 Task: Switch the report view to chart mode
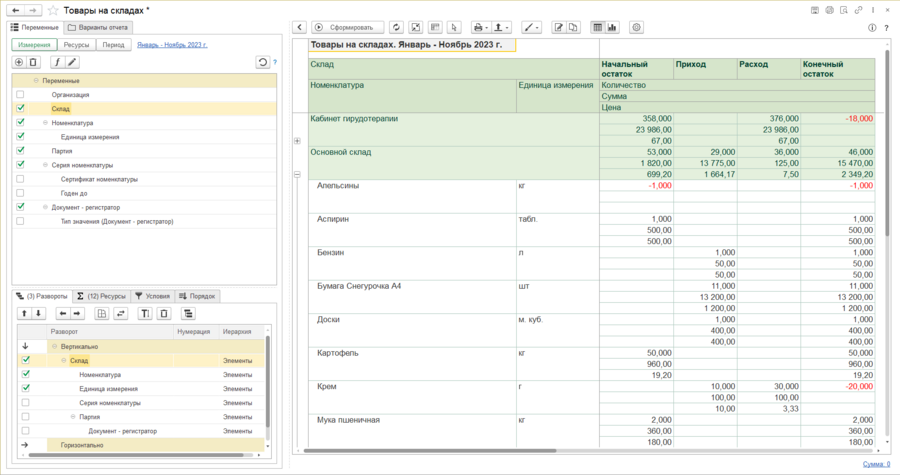click(x=612, y=27)
